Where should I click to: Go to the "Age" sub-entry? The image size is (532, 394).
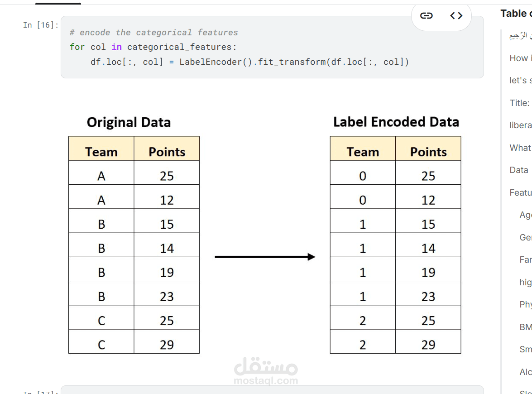click(525, 215)
